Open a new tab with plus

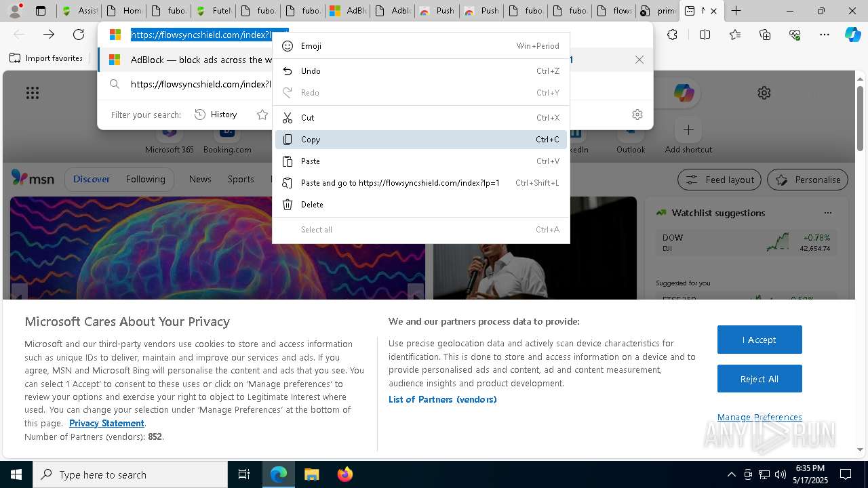click(736, 11)
